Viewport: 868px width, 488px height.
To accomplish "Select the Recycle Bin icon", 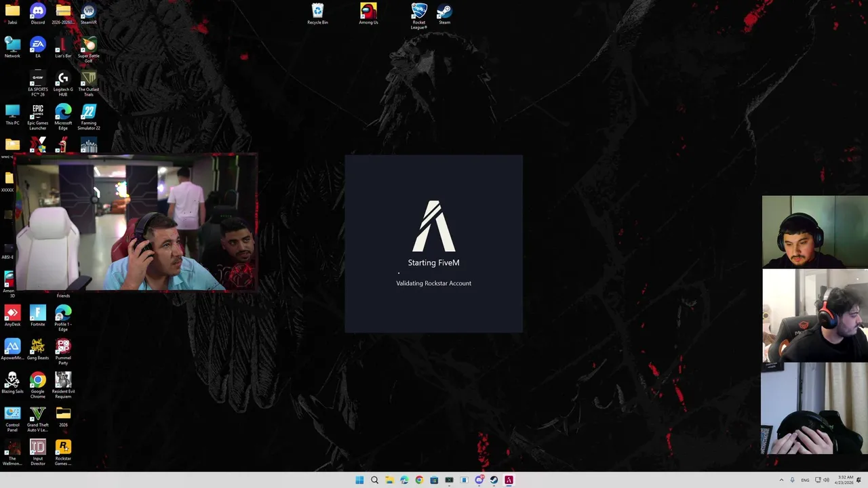I will coord(317,14).
